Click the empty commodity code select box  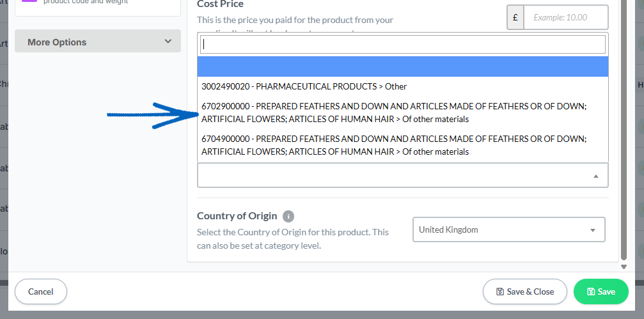tap(402, 175)
